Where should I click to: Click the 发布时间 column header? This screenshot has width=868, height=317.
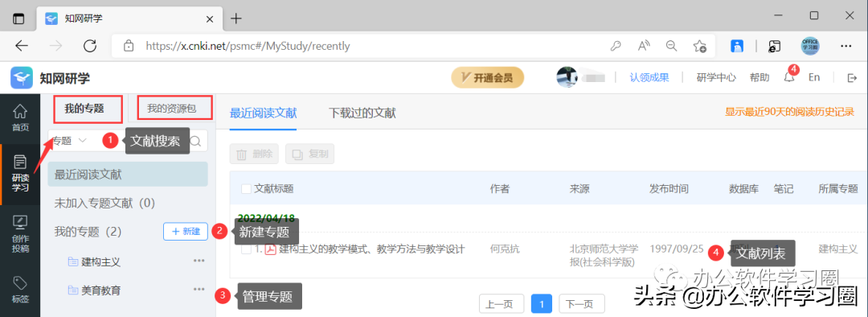669,189
